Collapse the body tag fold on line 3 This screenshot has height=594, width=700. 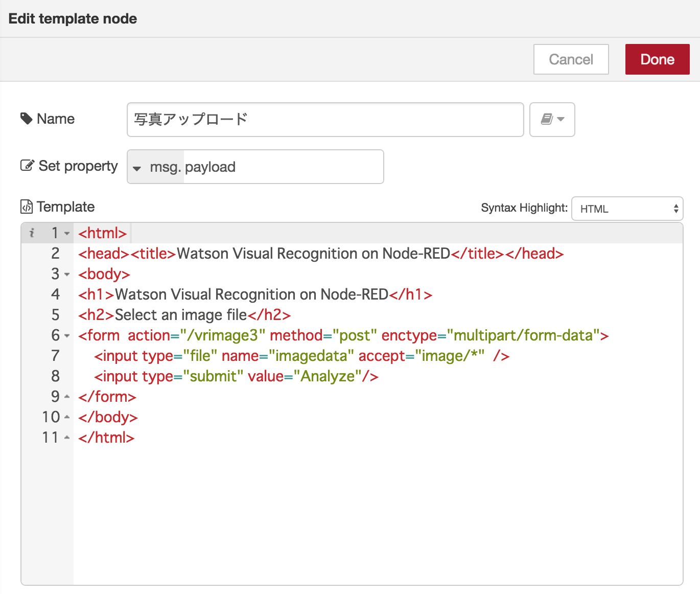click(67, 274)
